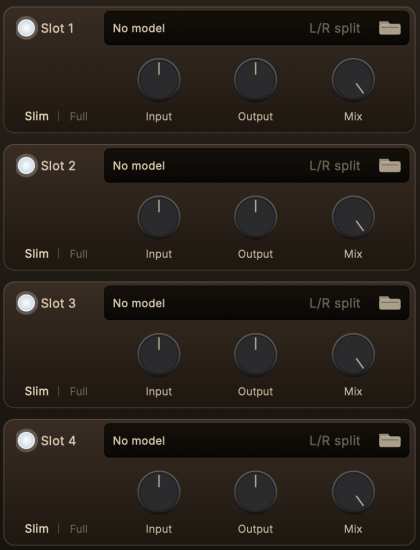Choose Slim mode in Slot 2
The width and height of the screenshot is (420, 550).
[36, 254]
